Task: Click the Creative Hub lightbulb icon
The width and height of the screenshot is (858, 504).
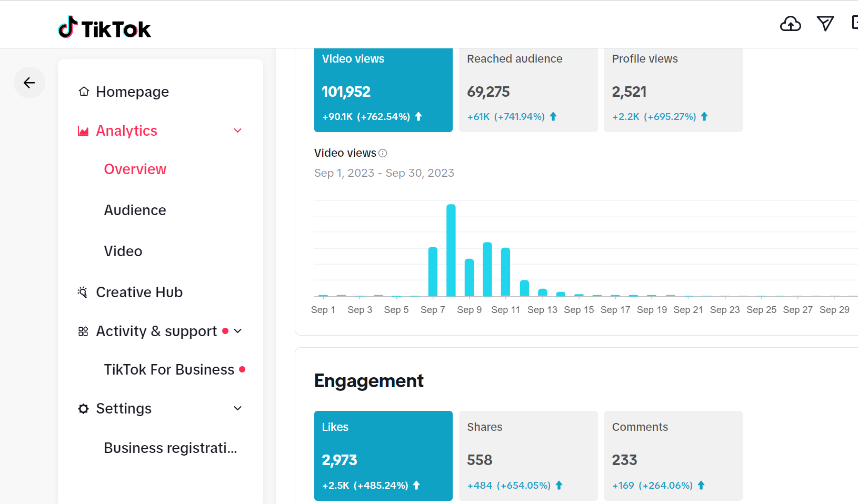Action: pos(83,292)
